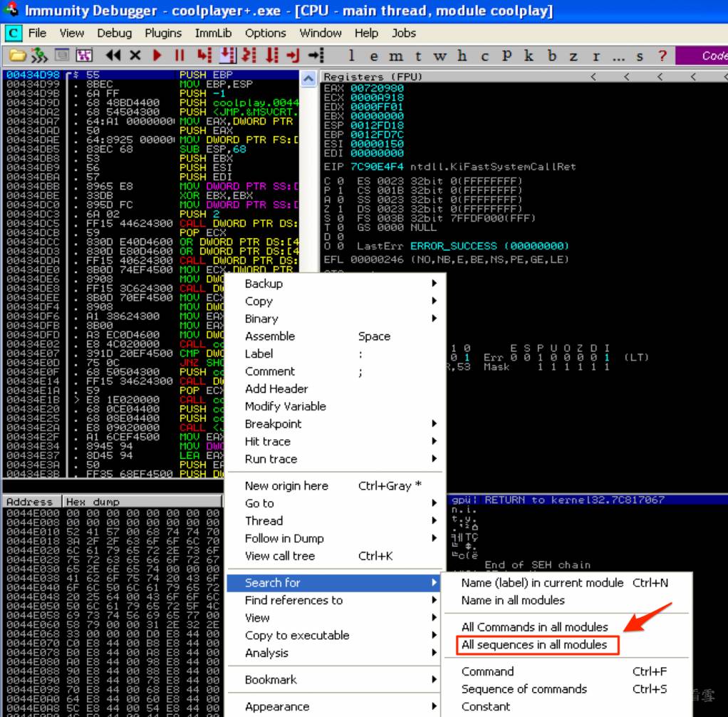The width and height of the screenshot is (728, 717).
Task: Open the Jobs menu
Action: tap(403, 33)
